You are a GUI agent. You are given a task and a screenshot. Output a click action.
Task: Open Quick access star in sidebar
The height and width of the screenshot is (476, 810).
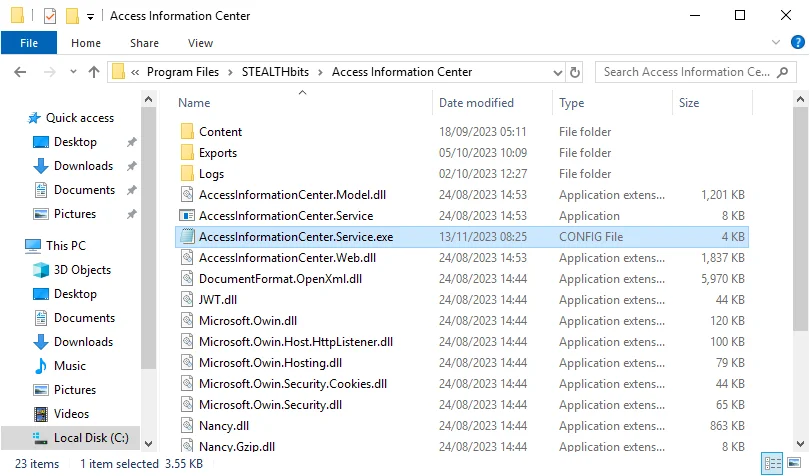[x=34, y=118]
